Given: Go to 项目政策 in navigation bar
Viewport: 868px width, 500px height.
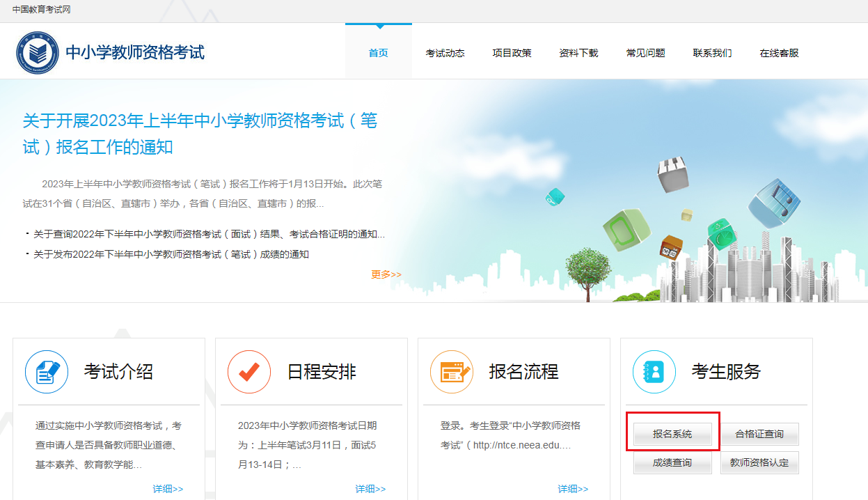Looking at the screenshot, I should tap(512, 53).
